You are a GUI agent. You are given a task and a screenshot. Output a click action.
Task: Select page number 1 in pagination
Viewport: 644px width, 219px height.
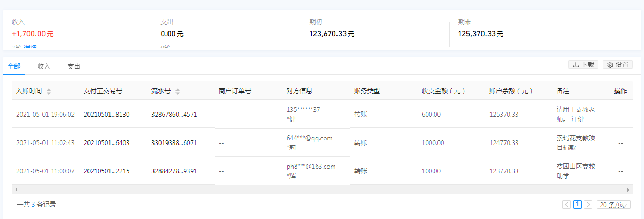(577, 205)
